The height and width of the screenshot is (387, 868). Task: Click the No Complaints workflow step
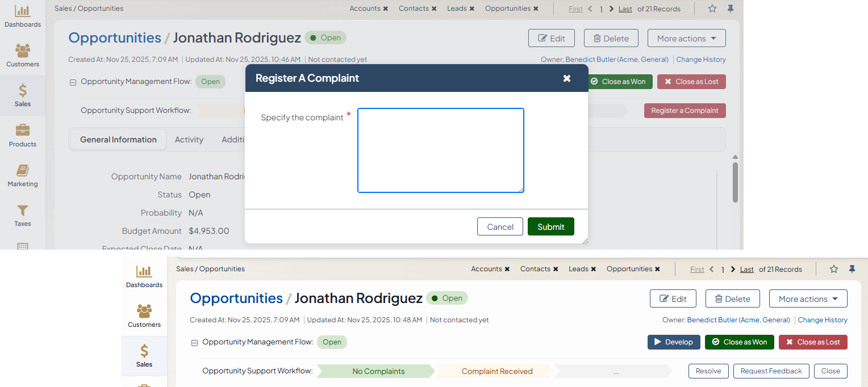[378, 372]
